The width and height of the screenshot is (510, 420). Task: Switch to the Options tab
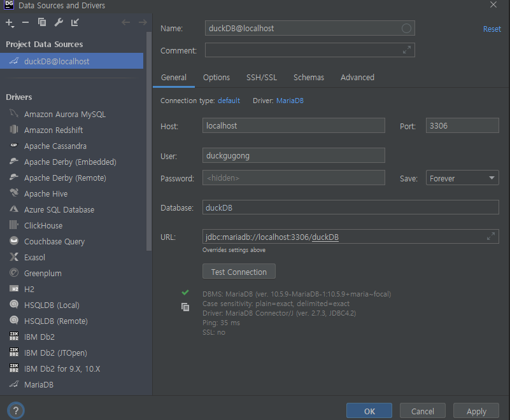(x=216, y=78)
